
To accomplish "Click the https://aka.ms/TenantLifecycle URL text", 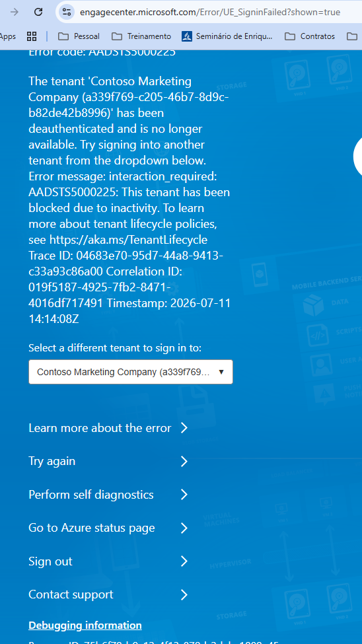I will 129,240.
